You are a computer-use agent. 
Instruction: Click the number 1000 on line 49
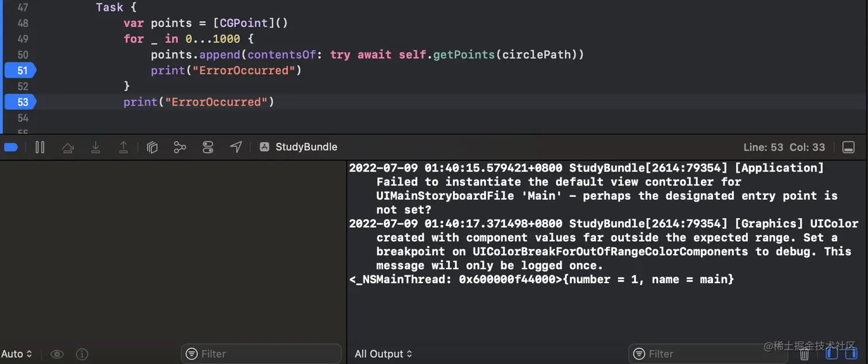(x=226, y=39)
